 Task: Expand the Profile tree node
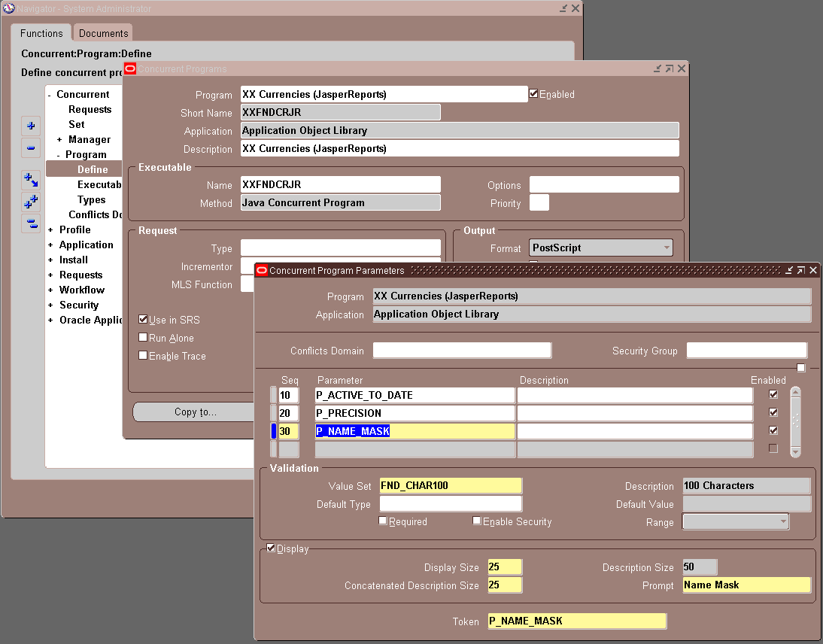(x=50, y=230)
